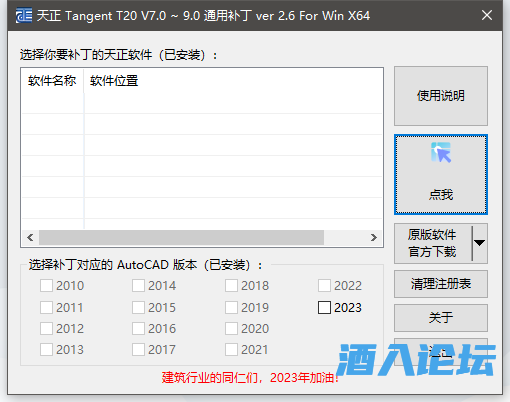Close the patch dialog window
The width and height of the screenshot is (510, 402).
(x=487, y=15)
